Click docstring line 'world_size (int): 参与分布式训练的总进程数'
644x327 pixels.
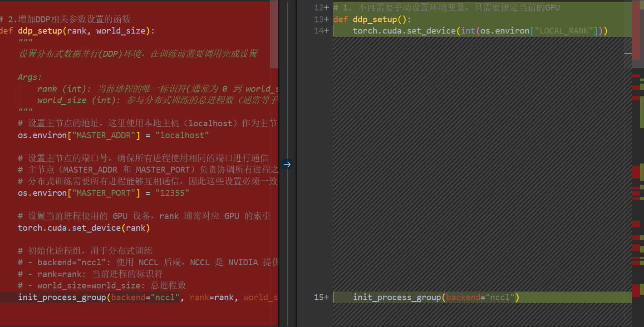157,100
